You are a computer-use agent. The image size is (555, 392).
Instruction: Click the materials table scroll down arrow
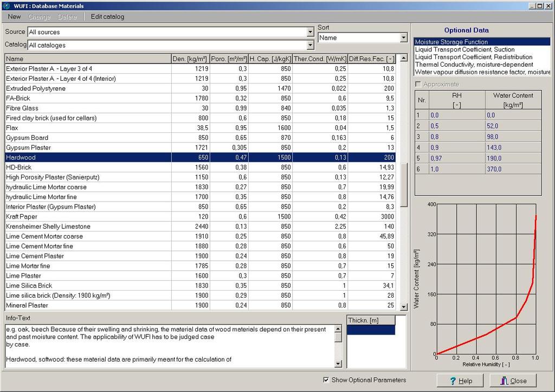point(403,307)
